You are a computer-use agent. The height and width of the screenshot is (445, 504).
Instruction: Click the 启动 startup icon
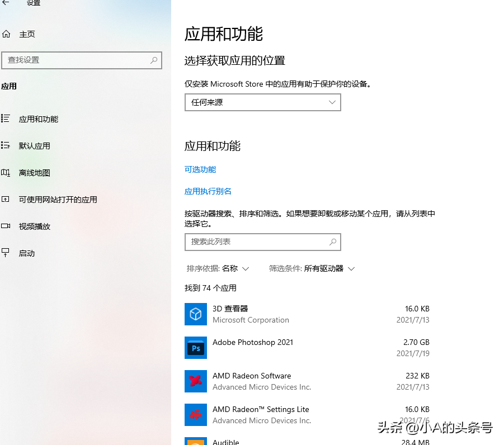(6, 253)
